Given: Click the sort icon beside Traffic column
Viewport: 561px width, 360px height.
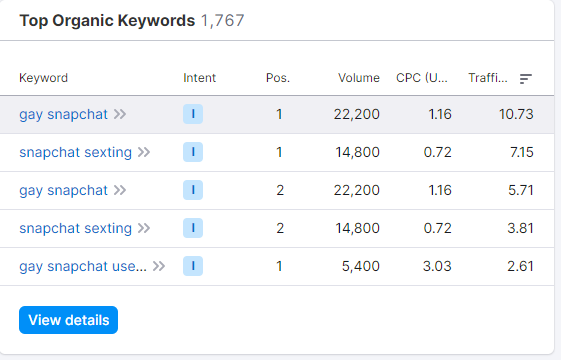Looking at the screenshot, I should 526,78.
